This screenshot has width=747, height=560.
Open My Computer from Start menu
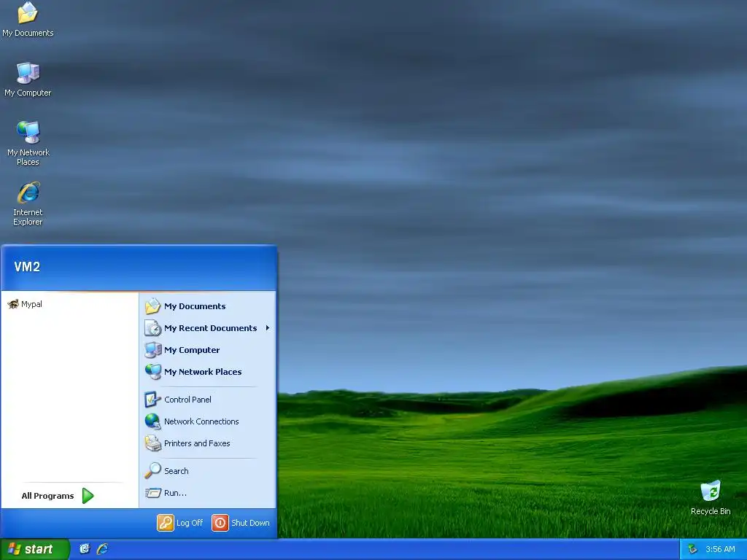coord(209,350)
